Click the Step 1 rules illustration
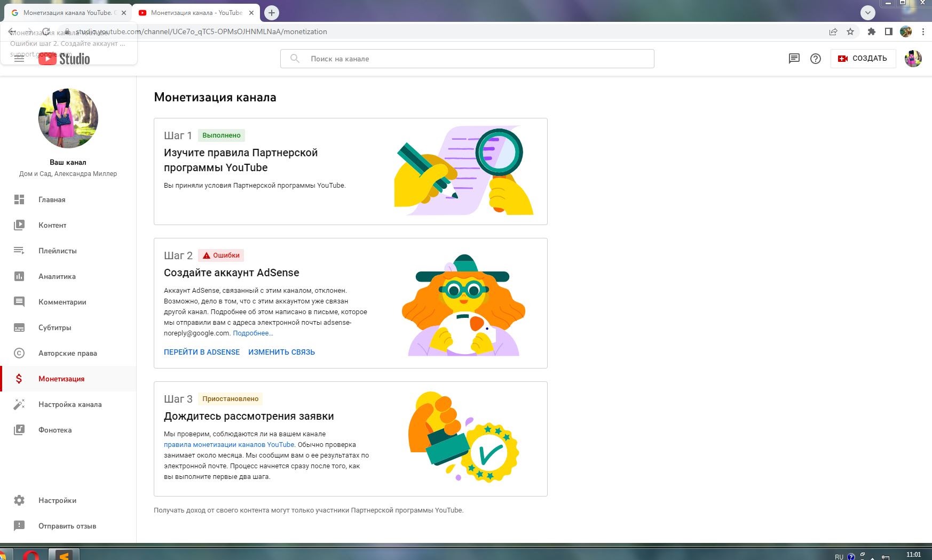 coord(464,171)
